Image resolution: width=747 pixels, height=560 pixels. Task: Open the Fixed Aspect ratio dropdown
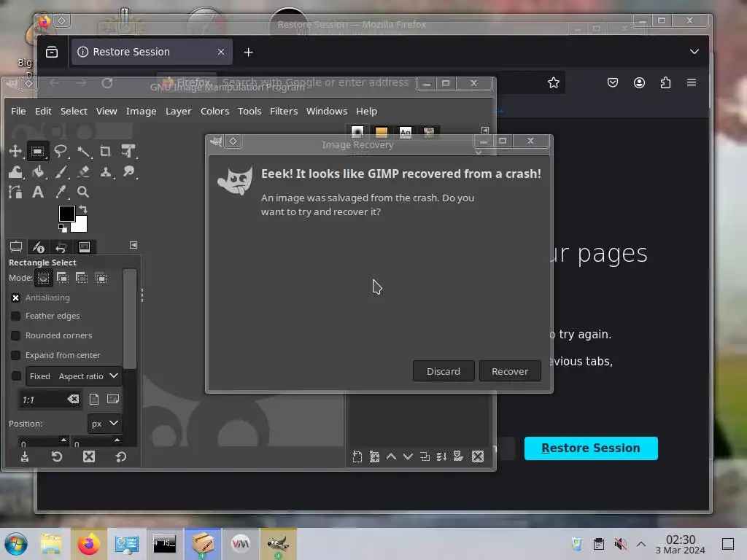74,376
